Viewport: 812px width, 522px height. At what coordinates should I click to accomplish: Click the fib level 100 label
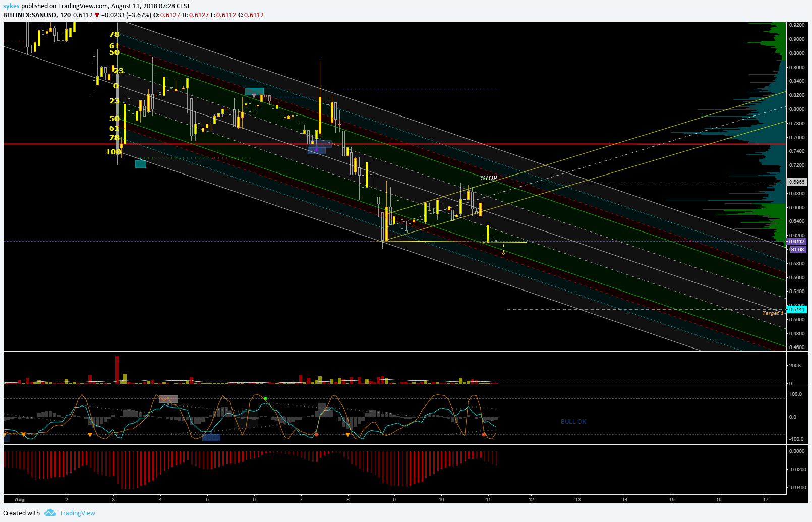(x=113, y=152)
